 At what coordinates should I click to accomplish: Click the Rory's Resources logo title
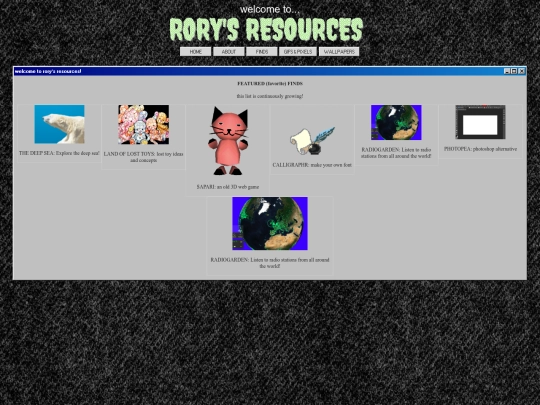[266, 30]
